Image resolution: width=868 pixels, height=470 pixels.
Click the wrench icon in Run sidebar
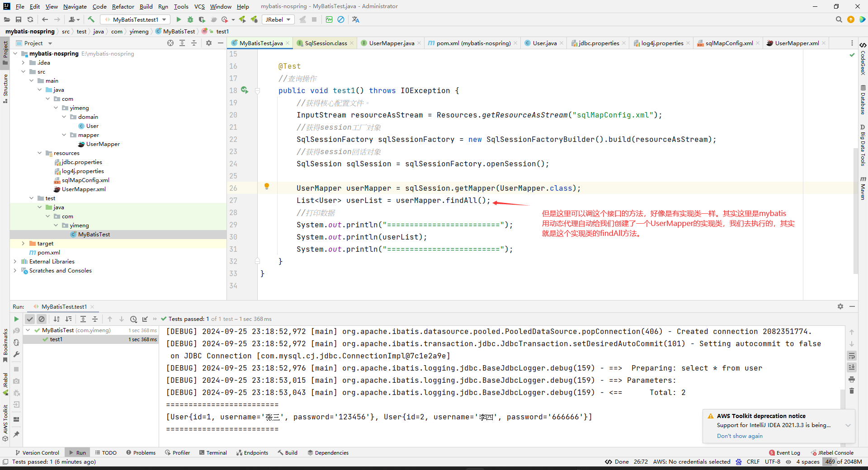(16, 354)
